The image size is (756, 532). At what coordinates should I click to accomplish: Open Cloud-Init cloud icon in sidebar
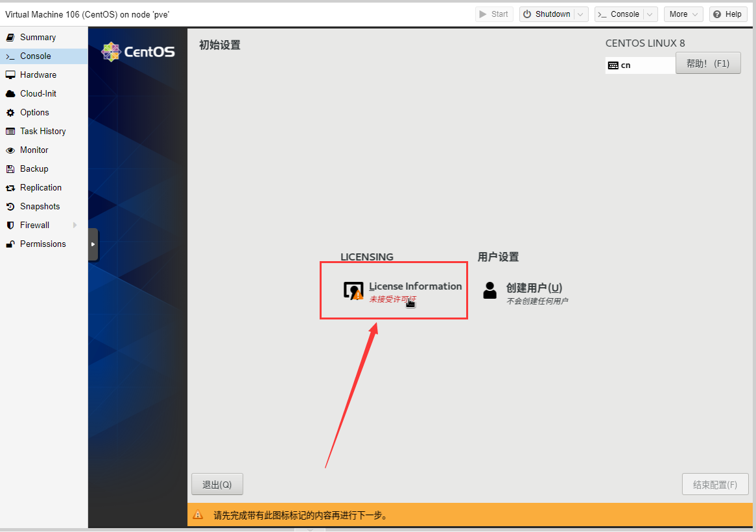pos(10,94)
